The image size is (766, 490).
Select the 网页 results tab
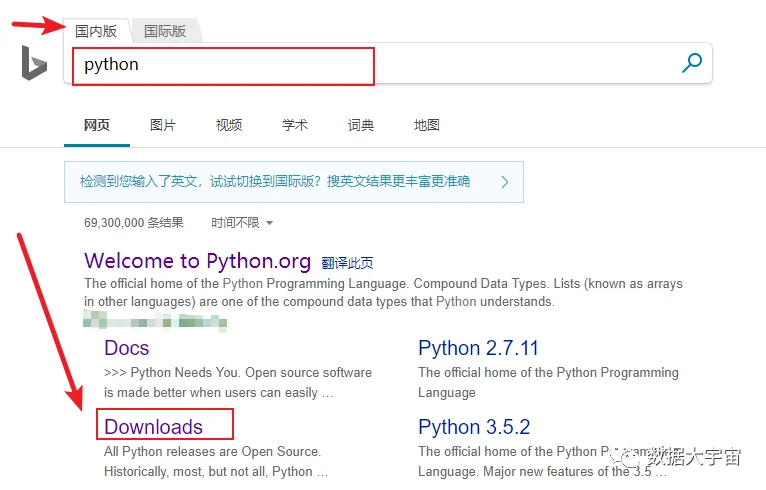[97, 125]
